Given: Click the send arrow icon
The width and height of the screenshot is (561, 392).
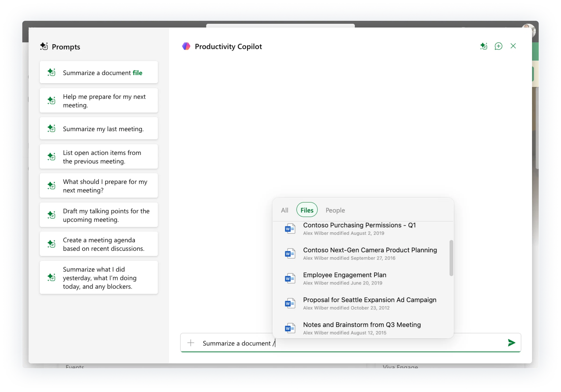Looking at the screenshot, I should point(511,343).
